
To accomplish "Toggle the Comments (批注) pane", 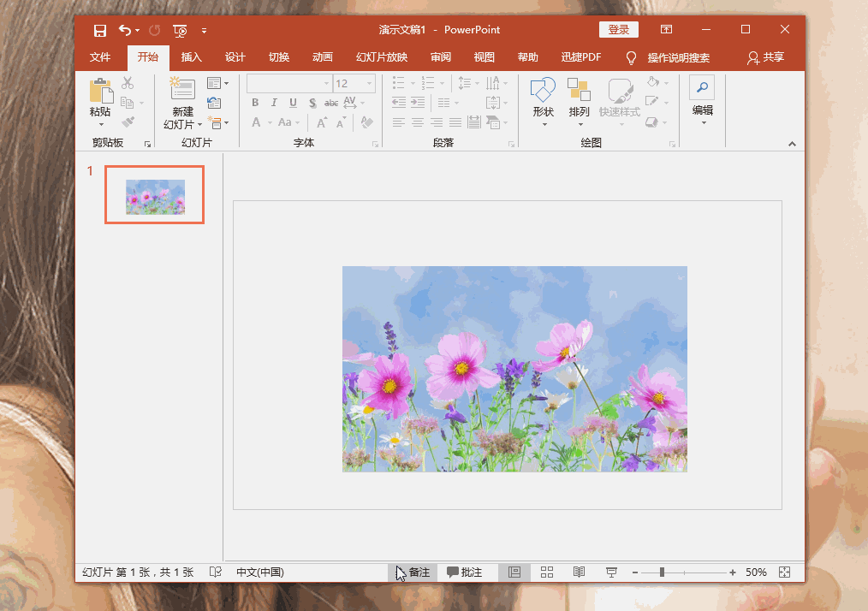I will coord(465,572).
